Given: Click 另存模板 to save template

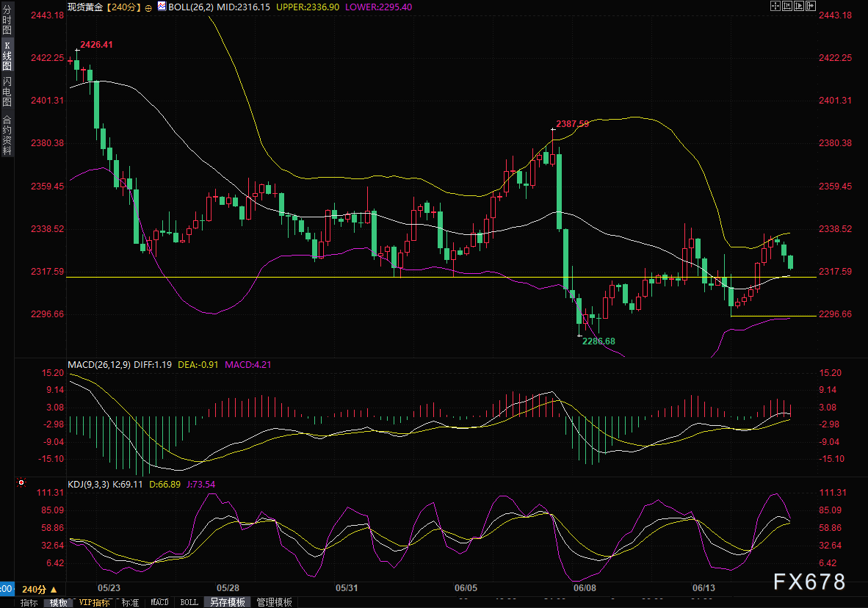Looking at the screenshot, I should [228, 602].
